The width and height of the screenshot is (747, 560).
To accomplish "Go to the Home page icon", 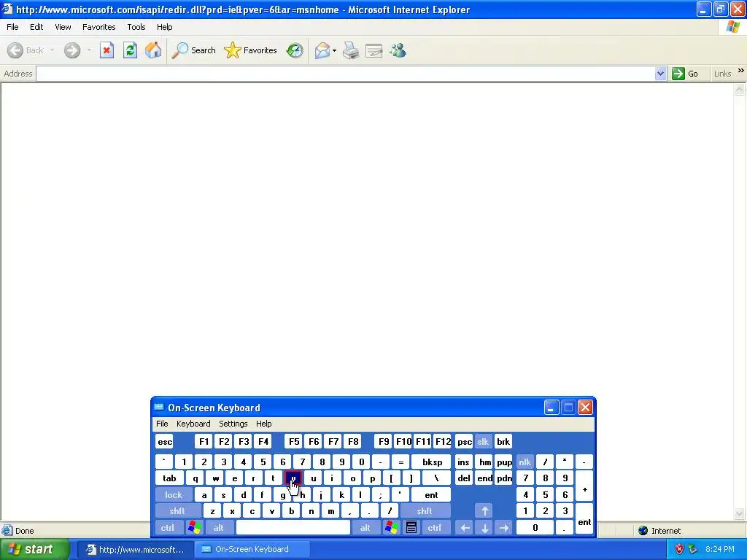I will coord(153,50).
